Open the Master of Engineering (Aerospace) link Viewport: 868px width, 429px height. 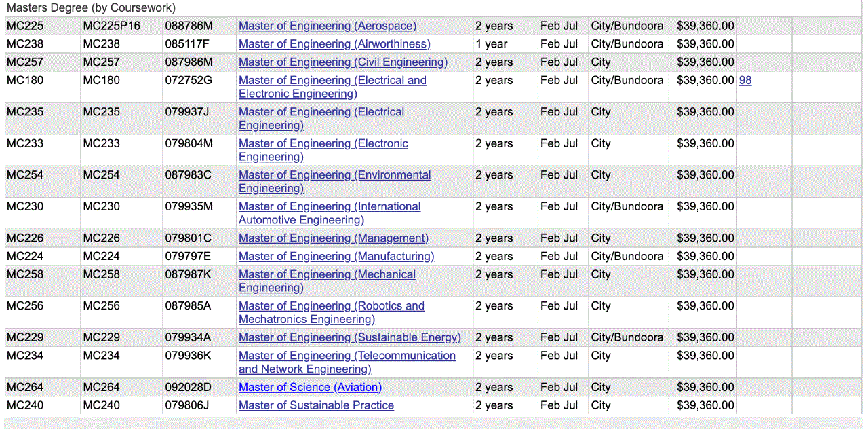coord(327,26)
